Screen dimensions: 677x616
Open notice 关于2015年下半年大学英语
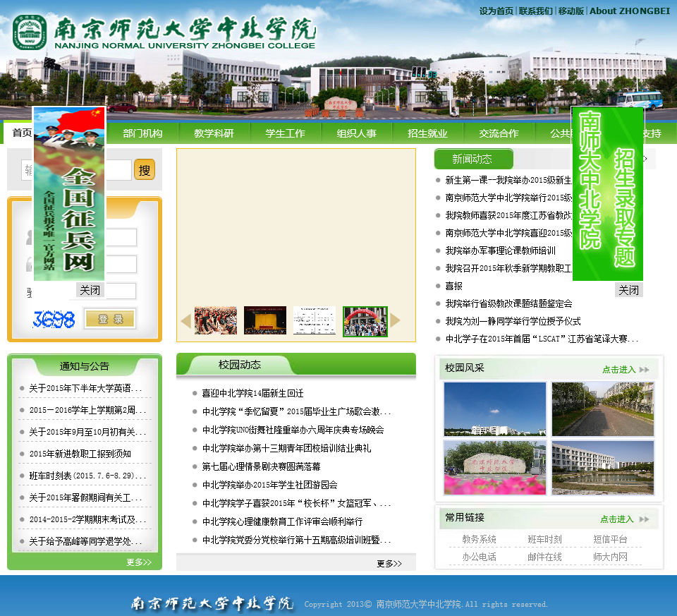[x=85, y=388]
